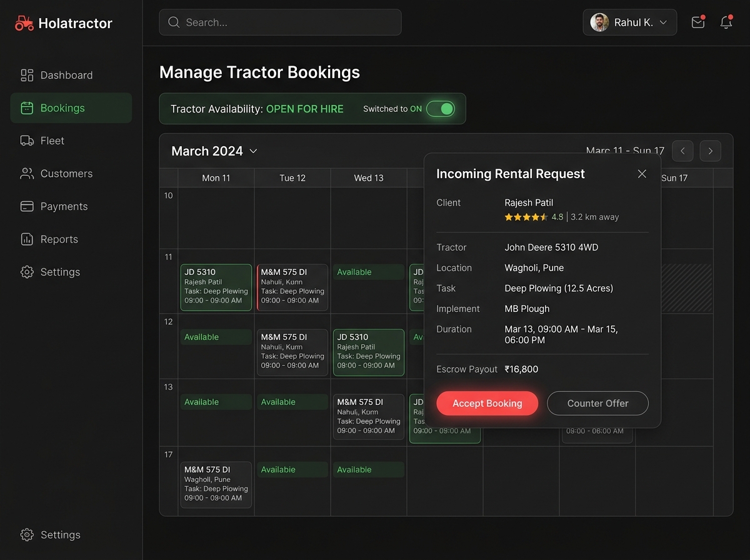Open Dashboard via its grid icon
The width and height of the screenshot is (750, 560).
[27, 75]
